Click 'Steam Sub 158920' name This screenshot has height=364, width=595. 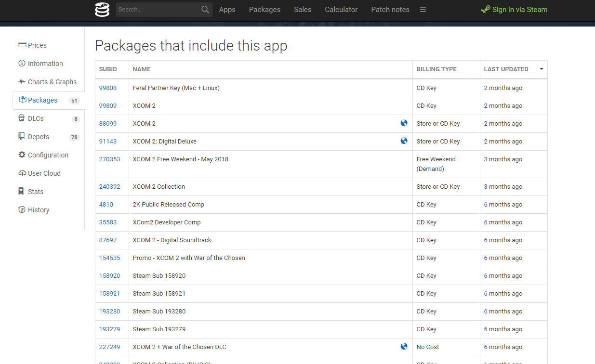coord(159,276)
